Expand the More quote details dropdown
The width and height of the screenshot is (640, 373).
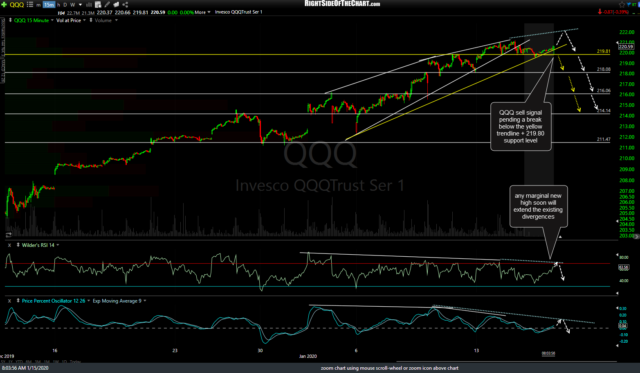[x=202, y=12]
